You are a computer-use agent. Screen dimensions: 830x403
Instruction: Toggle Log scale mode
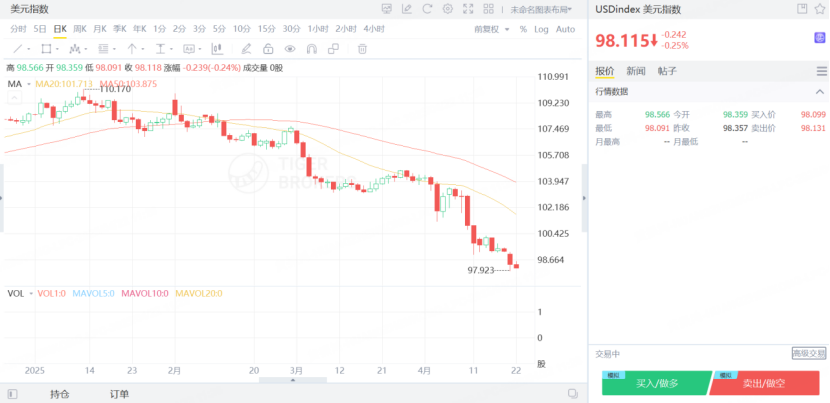click(x=542, y=29)
